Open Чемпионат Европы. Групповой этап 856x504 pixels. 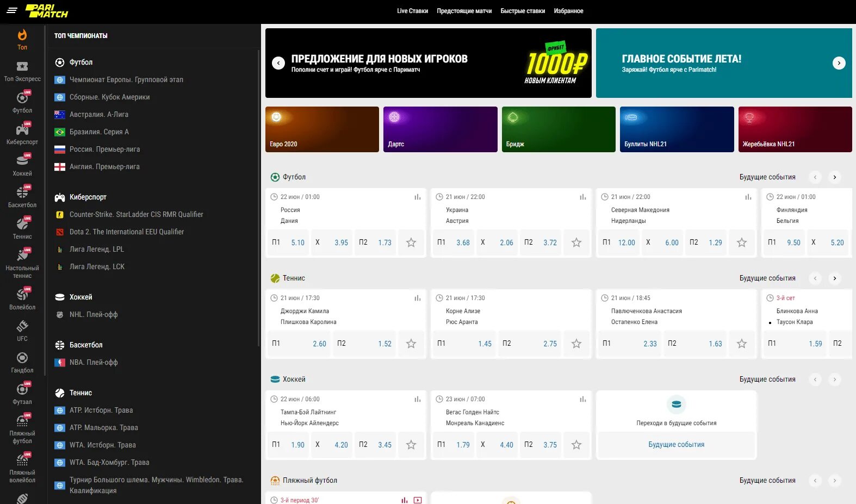tap(126, 79)
